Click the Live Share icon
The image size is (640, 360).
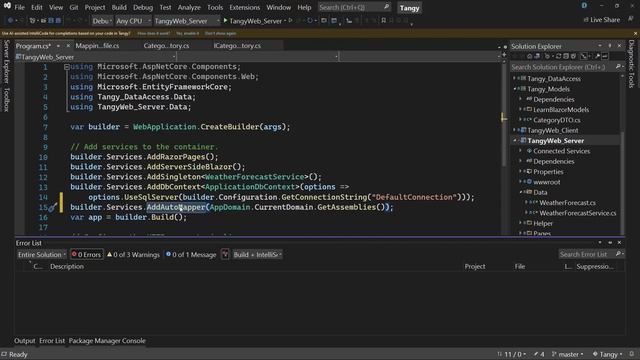tap(586, 20)
